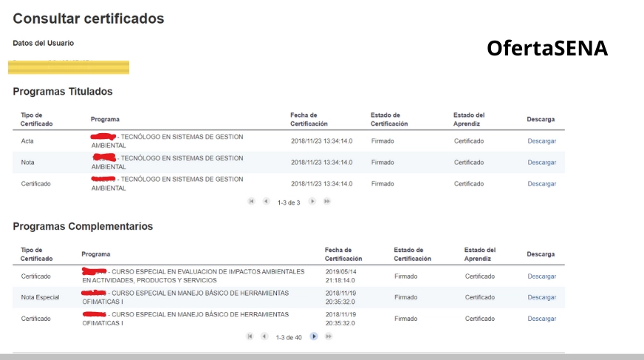The width and height of the screenshot is (644, 360).
Task: Click 'Firmado' status in the Nota Especial row
Action: (x=405, y=297)
